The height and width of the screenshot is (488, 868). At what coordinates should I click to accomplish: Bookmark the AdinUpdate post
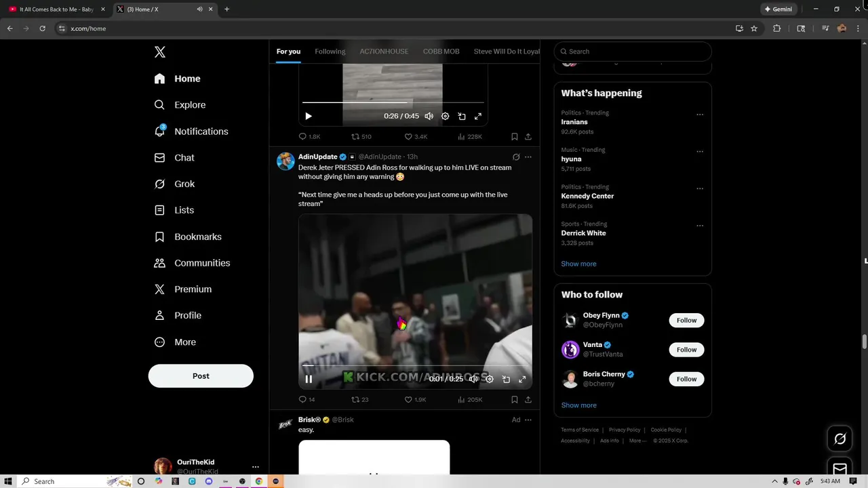tap(515, 399)
